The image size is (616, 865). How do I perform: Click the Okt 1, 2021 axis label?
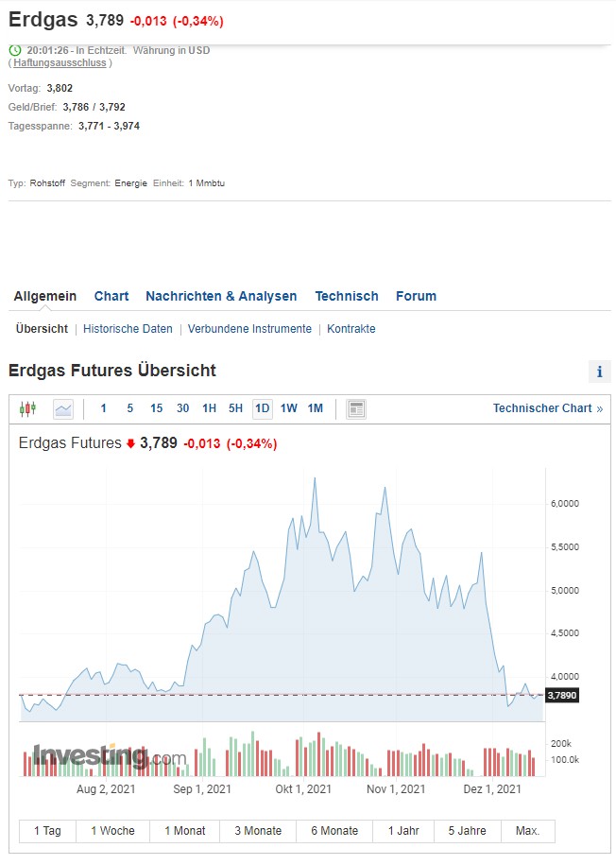point(303,788)
